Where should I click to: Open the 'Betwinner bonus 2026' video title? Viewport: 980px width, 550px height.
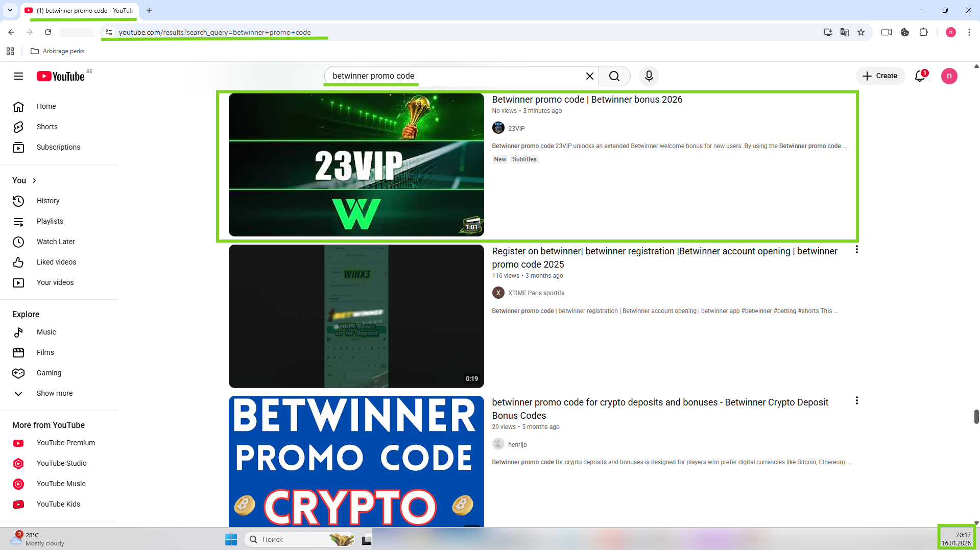[x=587, y=100]
